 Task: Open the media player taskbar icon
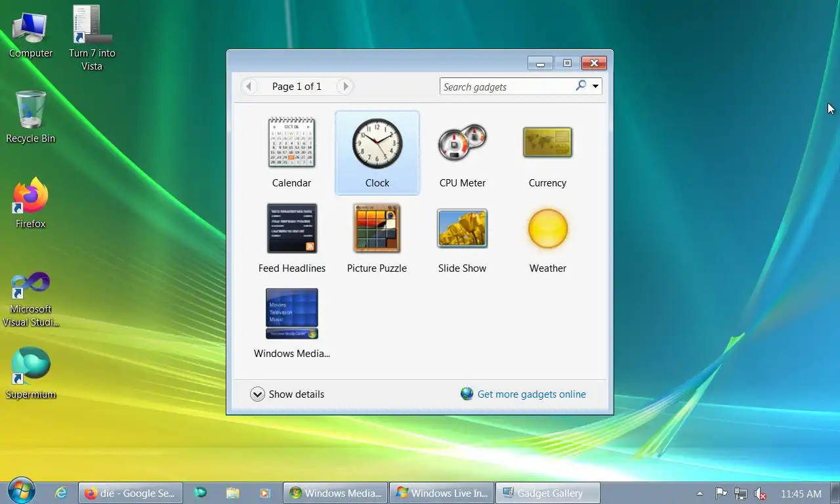coord(264,493)
